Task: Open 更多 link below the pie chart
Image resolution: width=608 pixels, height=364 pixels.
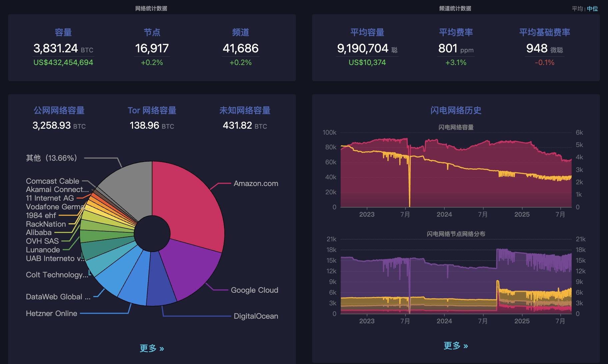Action: (x=152, y=348)
